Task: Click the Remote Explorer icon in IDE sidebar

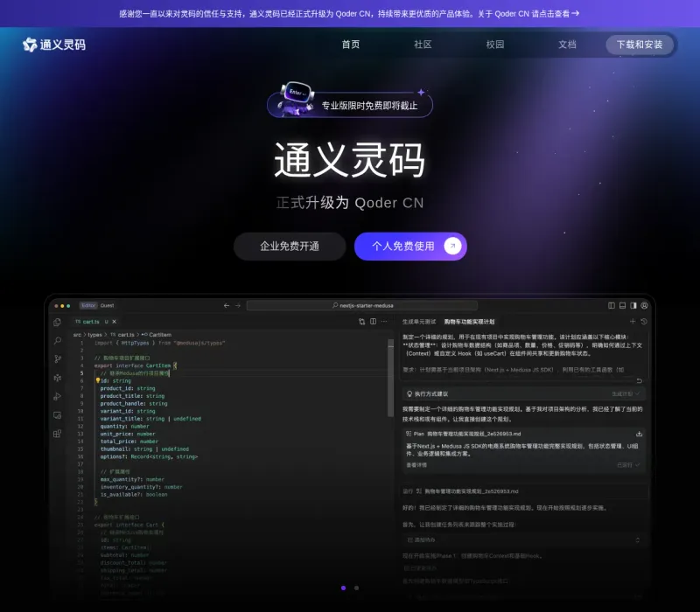Action: click(57, 415)
